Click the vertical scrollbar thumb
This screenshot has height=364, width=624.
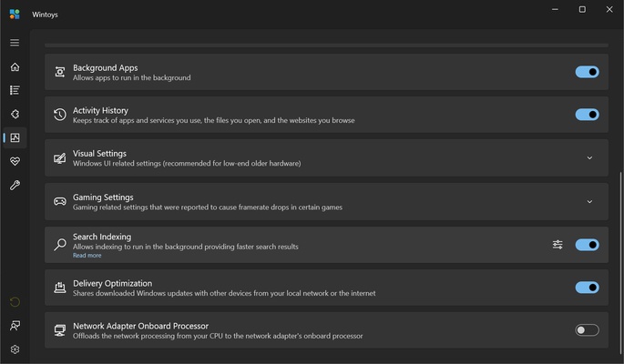[621, 262]
